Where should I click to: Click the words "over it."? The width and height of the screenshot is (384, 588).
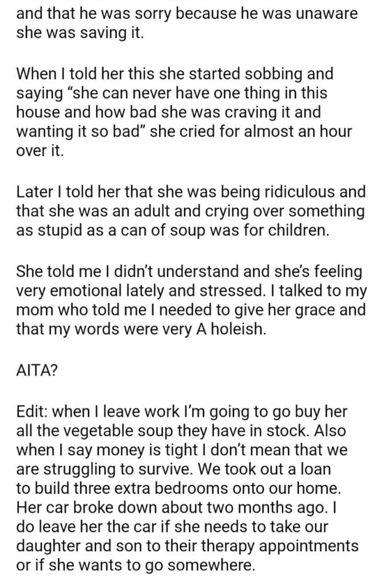click(x=39, y=150)
